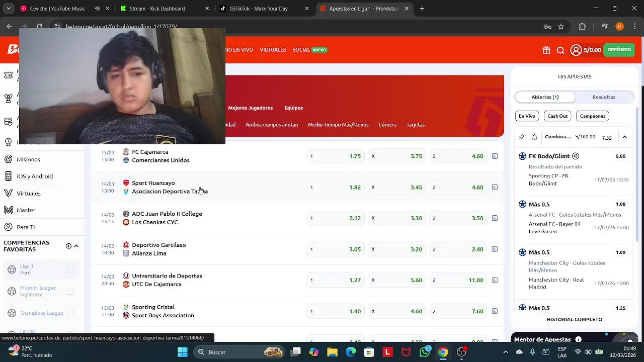The image size is (644, 362).
Task: Switch to TikTok browser tab
Action: [264, 9]
